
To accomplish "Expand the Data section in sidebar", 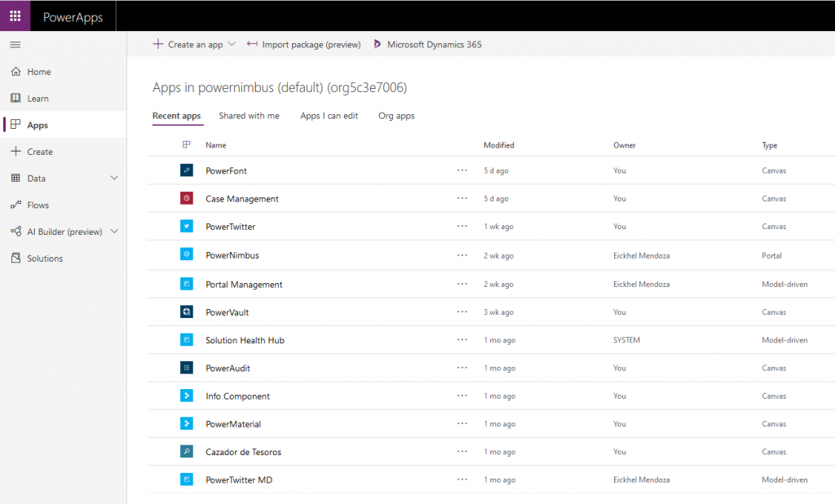I will 114,178.
